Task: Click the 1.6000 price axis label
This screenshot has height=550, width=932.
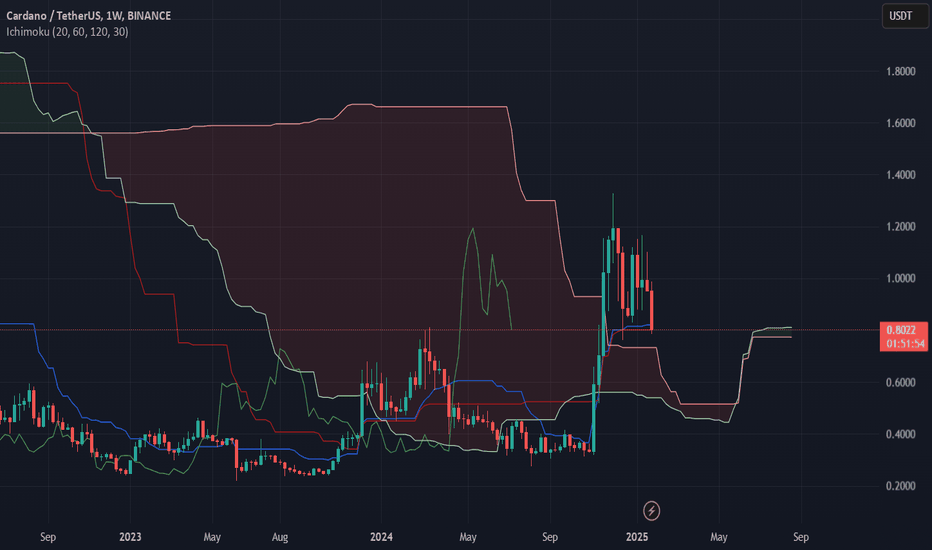Action: 900,123
